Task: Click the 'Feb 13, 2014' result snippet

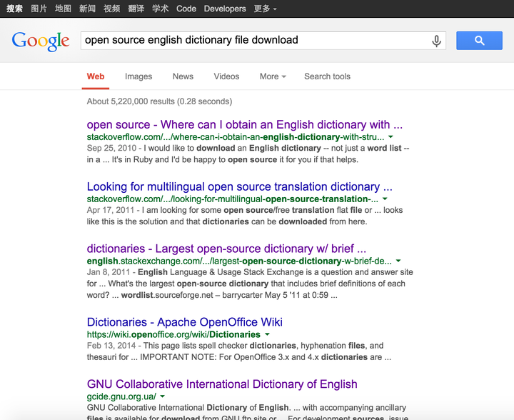Action: click(239, 351)
